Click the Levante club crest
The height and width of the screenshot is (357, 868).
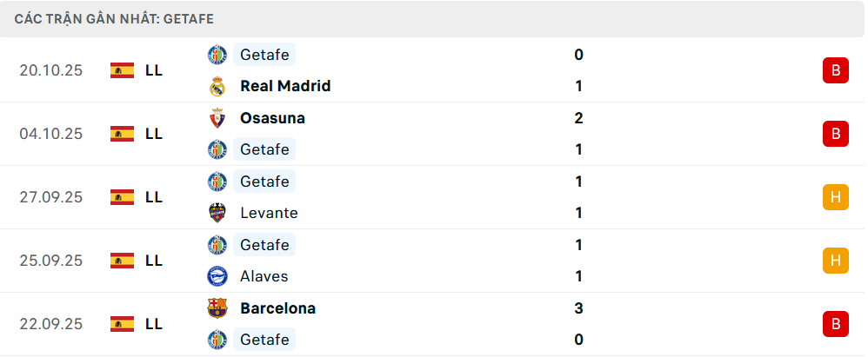[x=217, y=213]
